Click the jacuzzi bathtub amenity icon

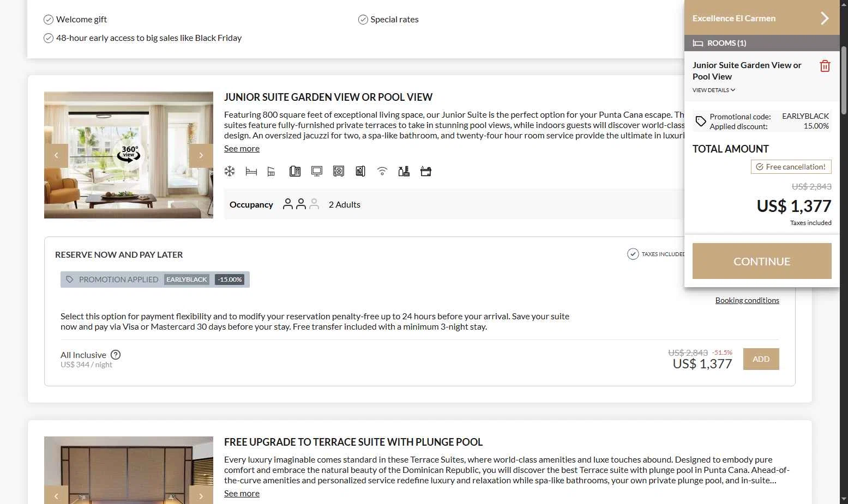(x=426, y=172)
